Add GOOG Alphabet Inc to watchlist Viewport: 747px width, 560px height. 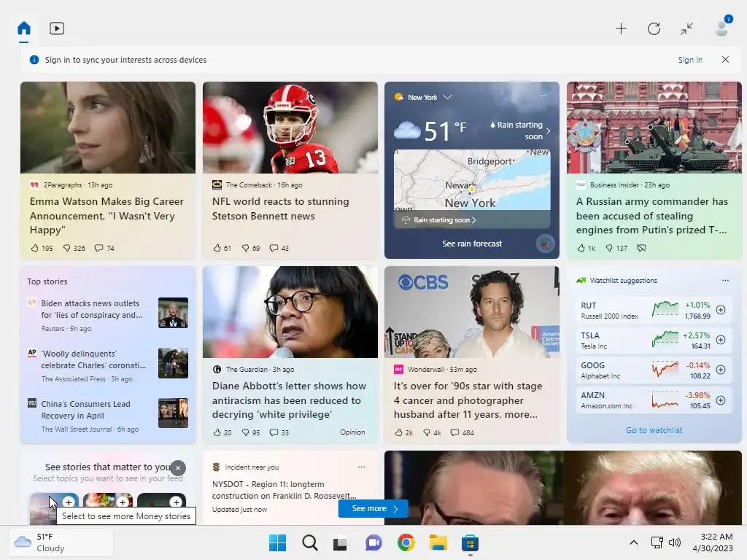click(x=721, y=370)
